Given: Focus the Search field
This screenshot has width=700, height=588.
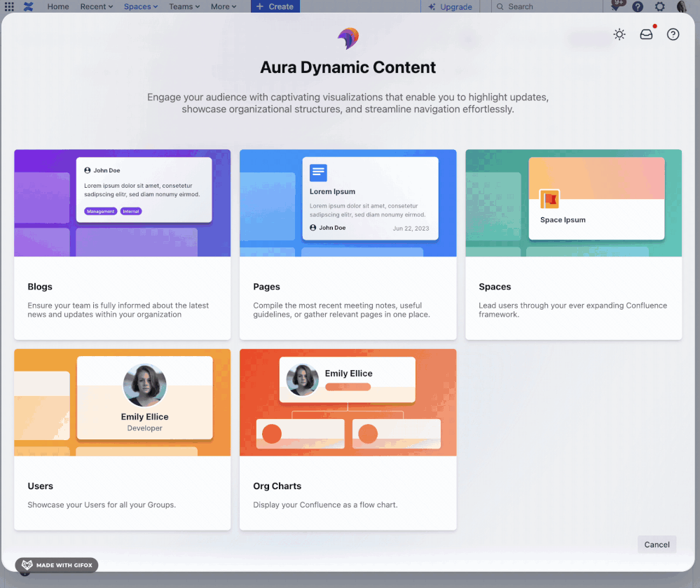Looking at the screenshot, I should coord(546,7).
